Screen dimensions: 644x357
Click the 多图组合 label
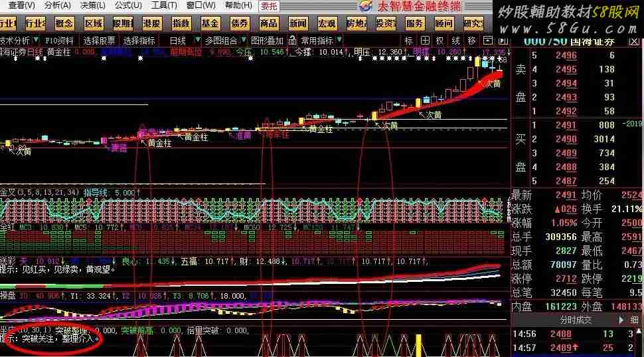[x=221, y=41]
